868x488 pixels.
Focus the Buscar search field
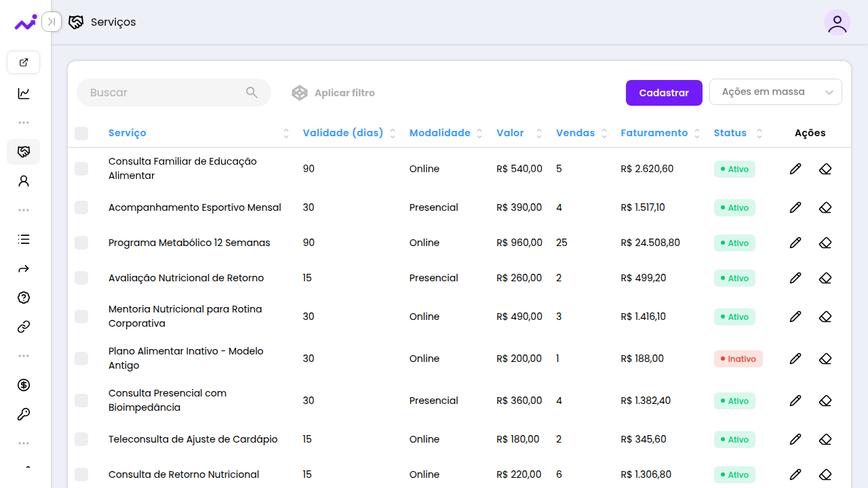174,93
